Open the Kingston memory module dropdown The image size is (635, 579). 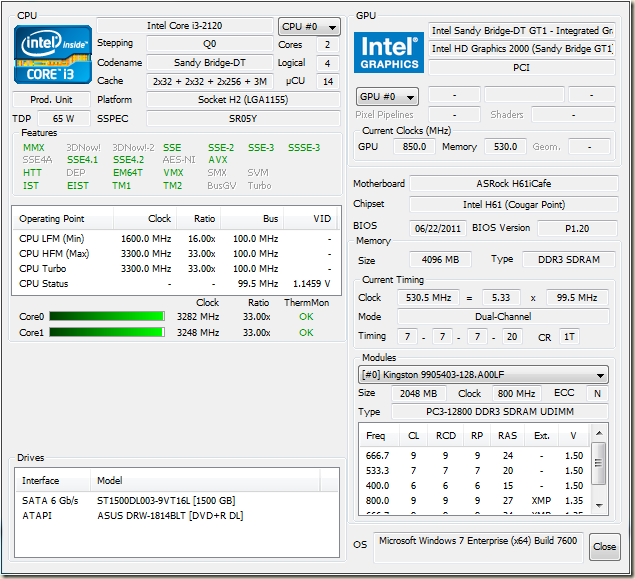pyautogui.click(x=483, y=375)
